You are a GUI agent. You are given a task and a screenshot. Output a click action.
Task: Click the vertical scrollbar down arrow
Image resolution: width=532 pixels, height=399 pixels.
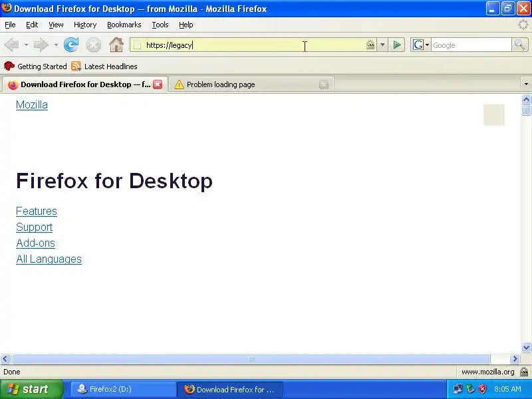[x=526, y=347]
